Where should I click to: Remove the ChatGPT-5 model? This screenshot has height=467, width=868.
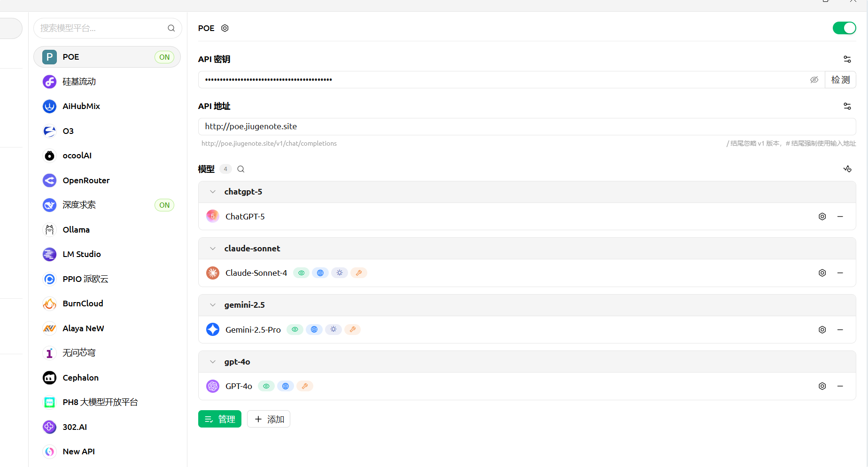pos(840,217)
